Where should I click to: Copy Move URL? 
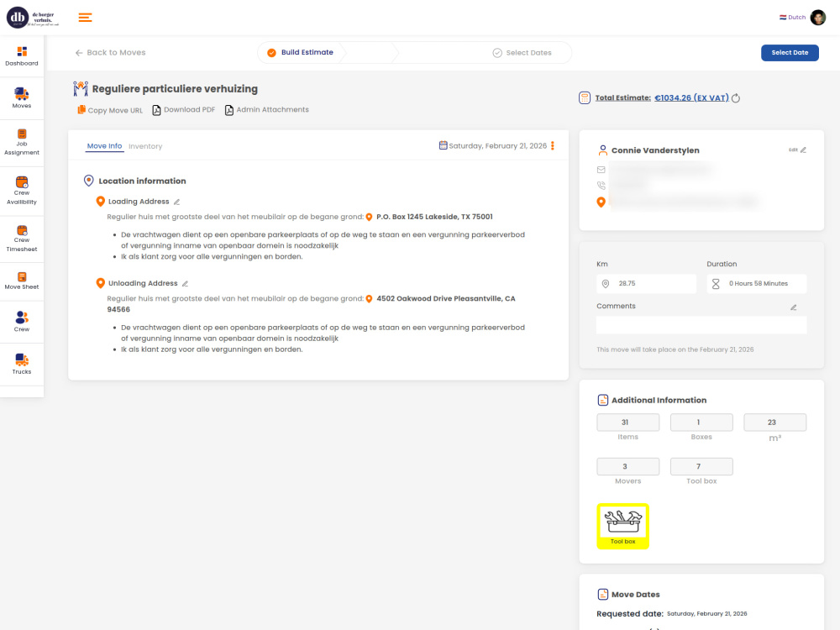110,110
